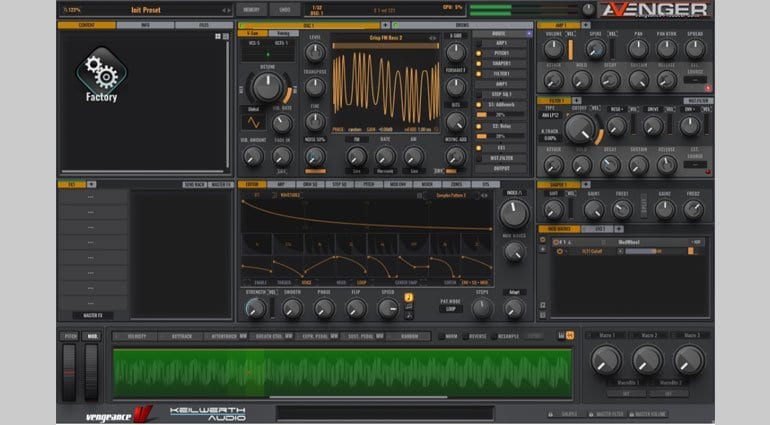
Task: Adjust the S1 send level slider
Action: (x=499, y=115)
